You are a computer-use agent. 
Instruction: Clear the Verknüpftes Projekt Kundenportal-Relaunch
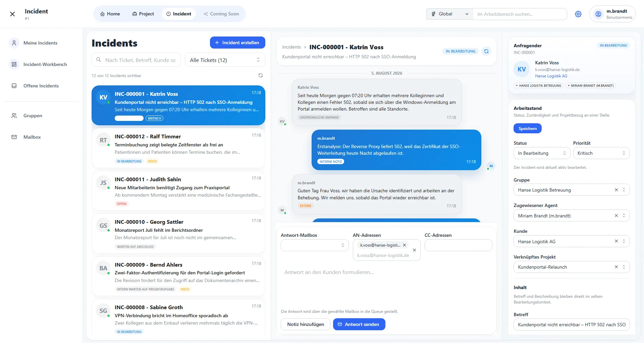tap(616, 267)
